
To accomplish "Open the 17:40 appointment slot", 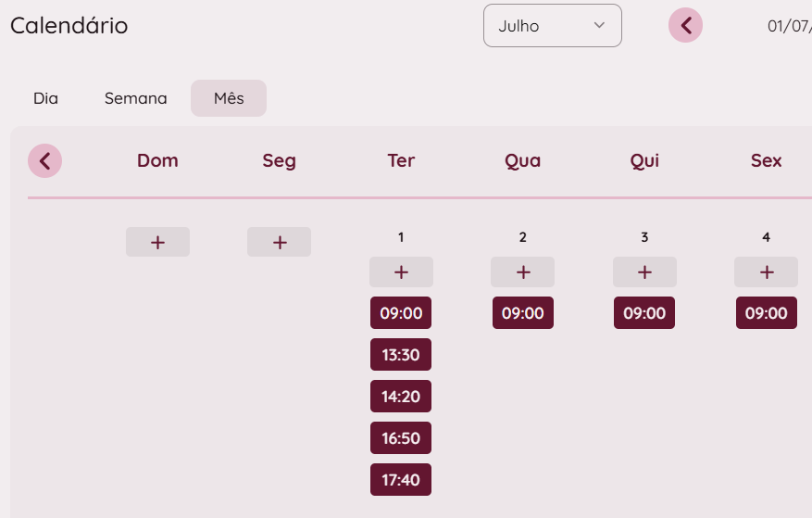I will [x=401, y=480].
